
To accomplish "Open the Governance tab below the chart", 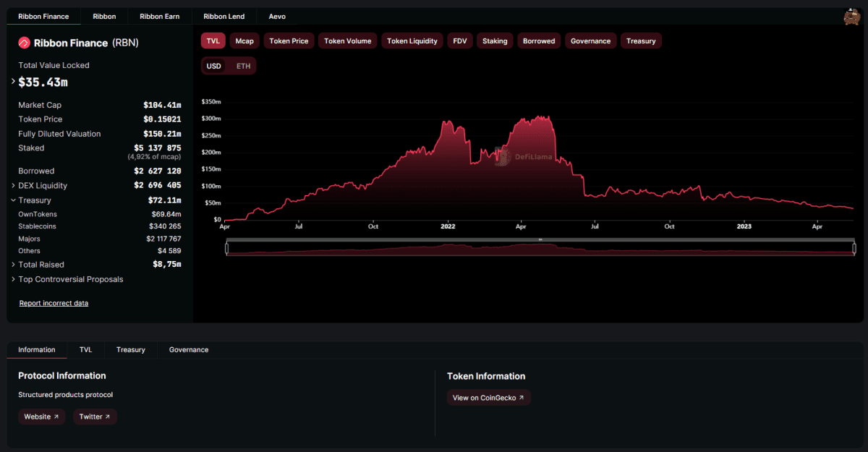I will pyautogui.click(x=188, y=349).
